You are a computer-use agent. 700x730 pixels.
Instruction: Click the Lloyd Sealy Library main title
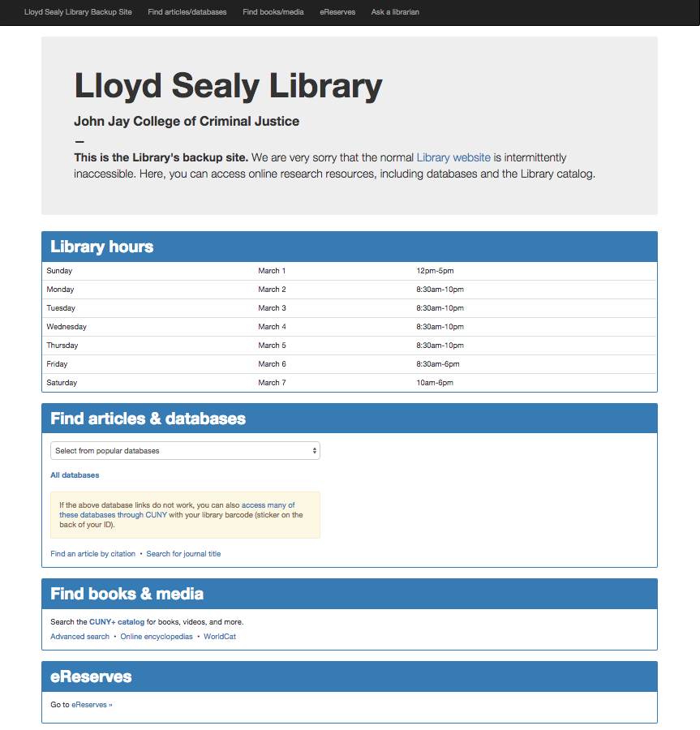click(228, 87)
